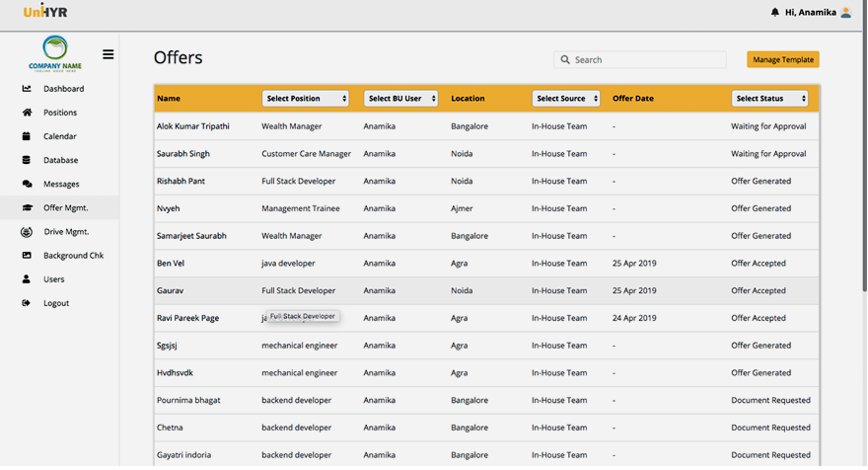The height and width of the screenshot is (470, 868).
Task: Open the Saurabh Singh row
Action: point(486,153)
